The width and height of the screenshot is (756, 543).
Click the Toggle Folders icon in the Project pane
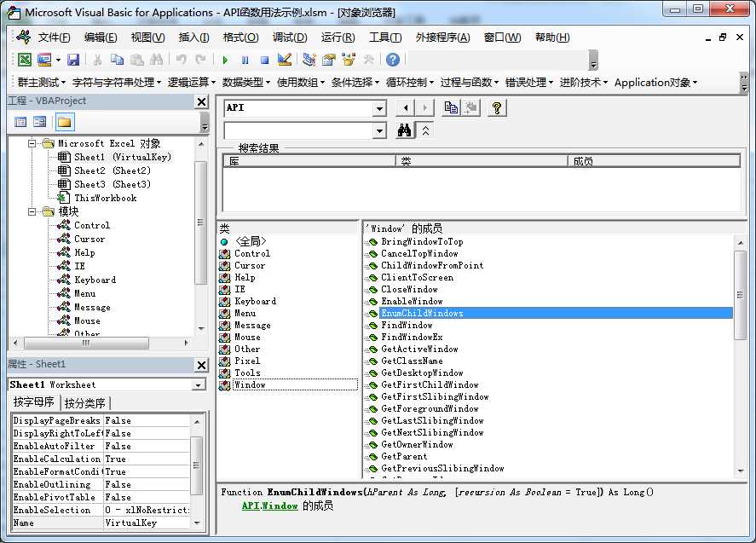pos(65,122)
